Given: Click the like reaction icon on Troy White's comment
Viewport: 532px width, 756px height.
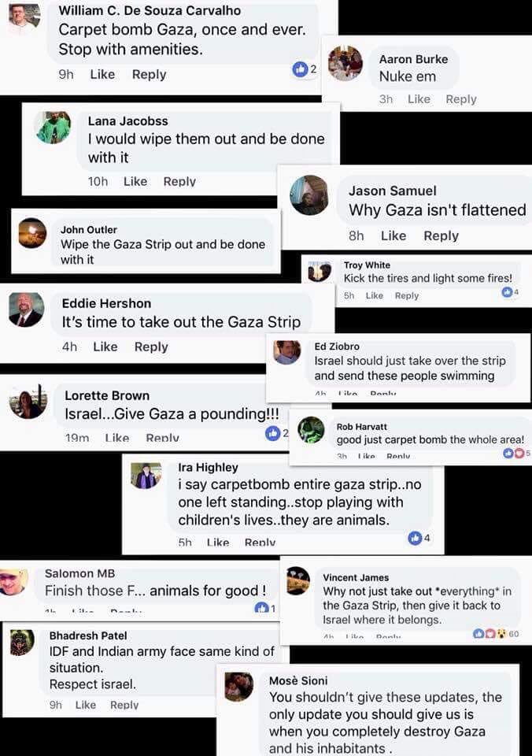Looking at the screenshot, I should click(507, 292).
